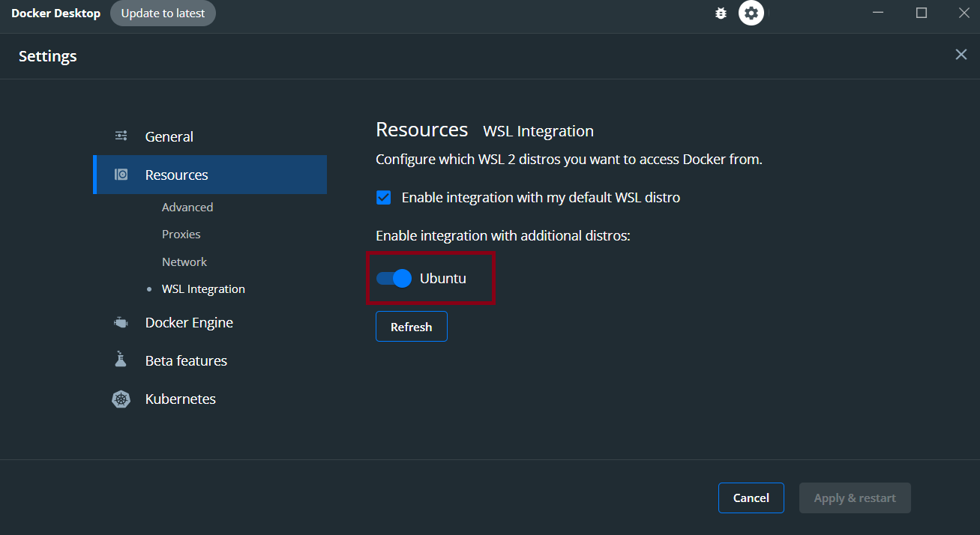Click the settings gear icon
The width and height of the screenshot is (980, 535).
(x=751, y=13)
